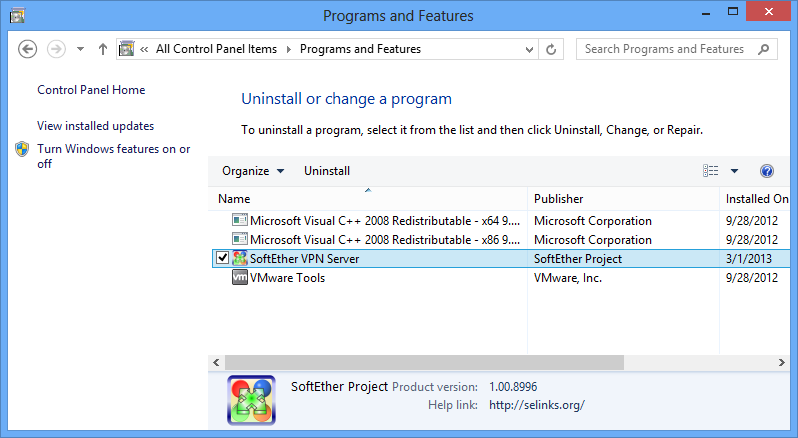Open the Organize menu
Image resolution: width=798 pixels, height=438 pixels.
click(253, 171)
